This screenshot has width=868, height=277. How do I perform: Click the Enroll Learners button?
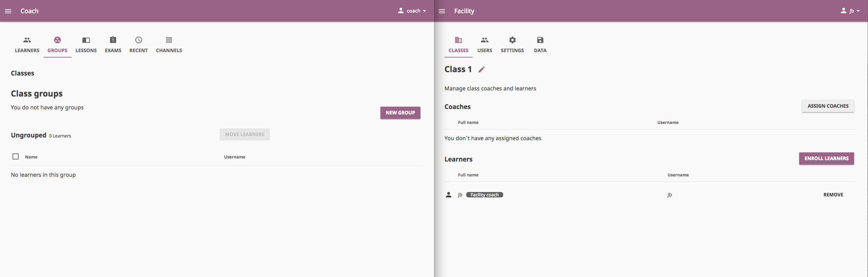[x=826, y=158]
